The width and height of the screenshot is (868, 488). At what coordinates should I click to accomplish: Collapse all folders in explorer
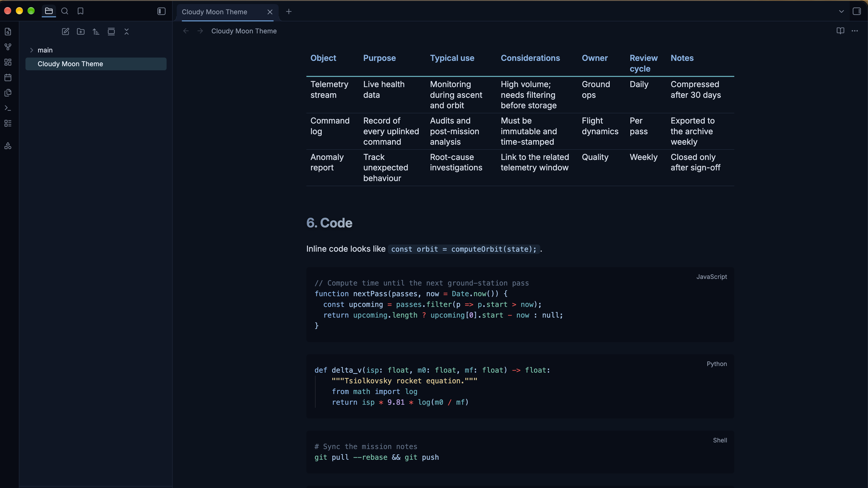(127, 31)
